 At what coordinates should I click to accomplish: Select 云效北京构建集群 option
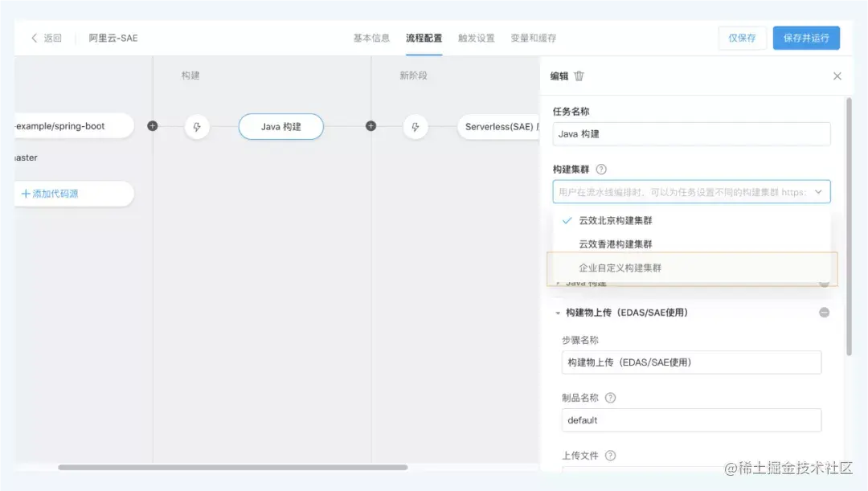[x=691, y=220]
